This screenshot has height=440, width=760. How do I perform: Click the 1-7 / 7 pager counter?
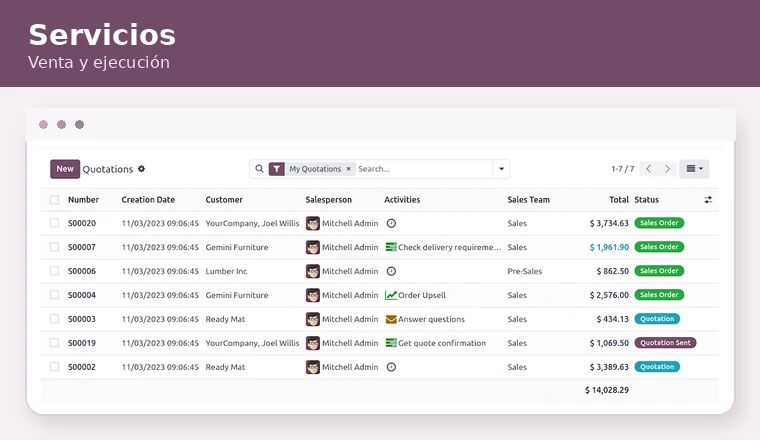(623, 169)
